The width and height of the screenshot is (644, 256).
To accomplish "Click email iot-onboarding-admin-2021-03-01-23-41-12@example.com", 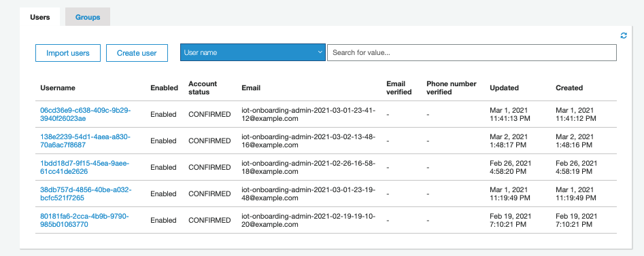I will tap(309, 115).
